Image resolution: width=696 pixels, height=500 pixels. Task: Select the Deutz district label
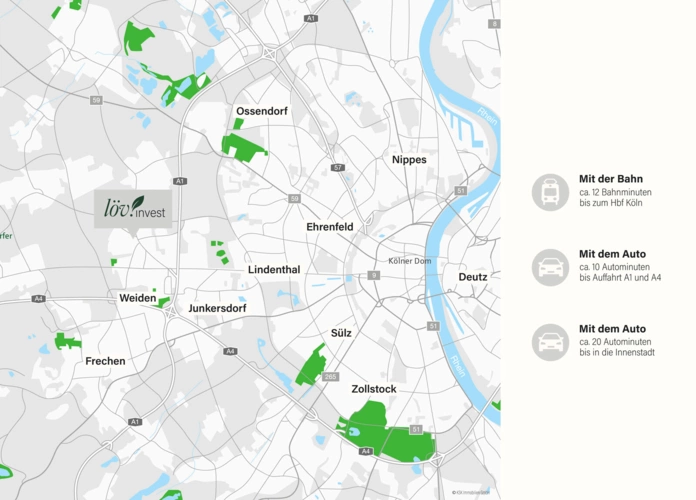473,277
